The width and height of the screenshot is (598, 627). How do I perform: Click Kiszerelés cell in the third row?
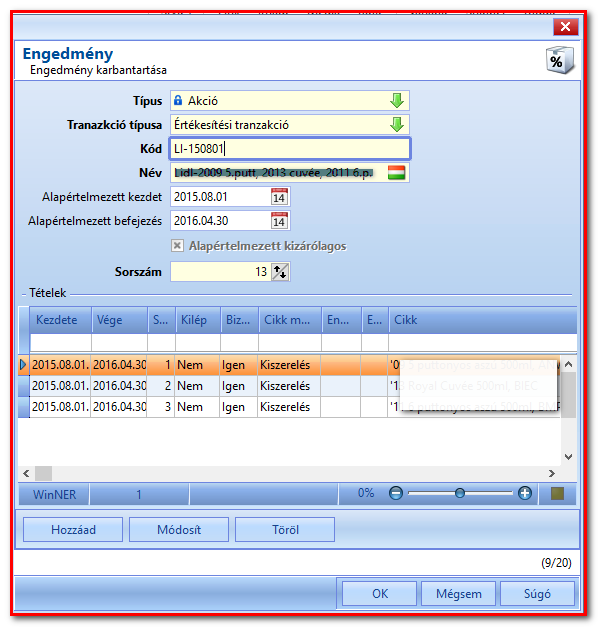pyautogui.click(x=289, y=407)
